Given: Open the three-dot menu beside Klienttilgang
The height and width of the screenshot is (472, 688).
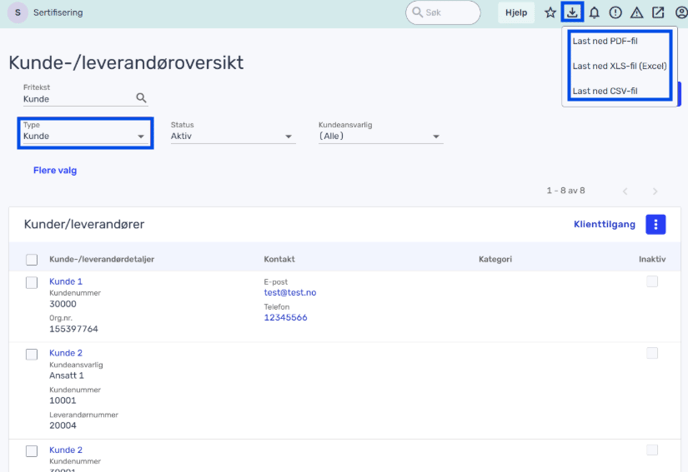Looking at the screenshot, I should tap(655, 225).
